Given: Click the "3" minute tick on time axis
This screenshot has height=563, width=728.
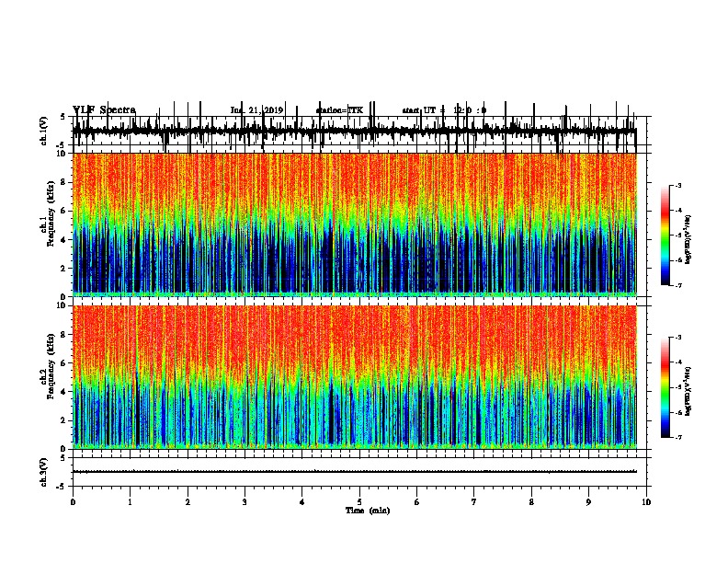Looking at the screenshot, I should (x=245, y=502).
